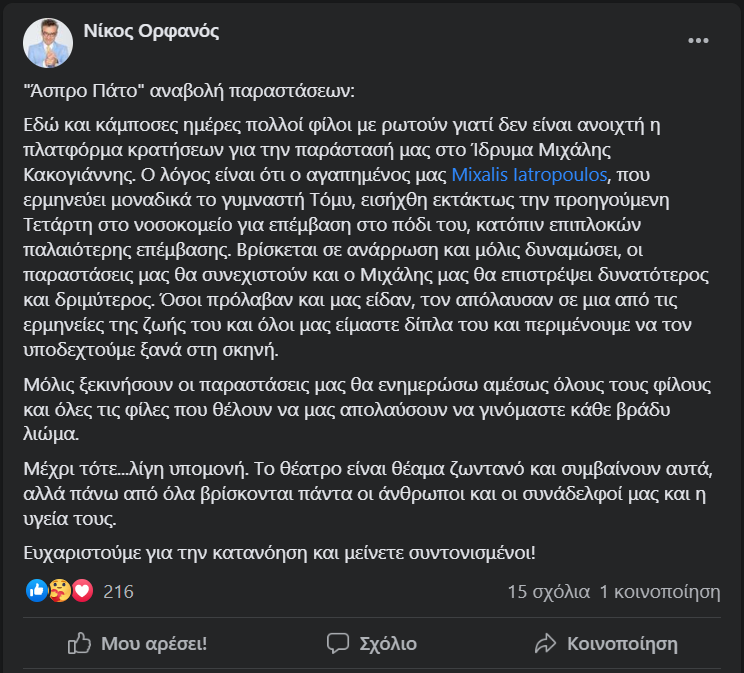Image resolution: width=744 pixels, height=673 pixels.
Task: Click the care hug emoji reaction icon
Action: [59, 591]
